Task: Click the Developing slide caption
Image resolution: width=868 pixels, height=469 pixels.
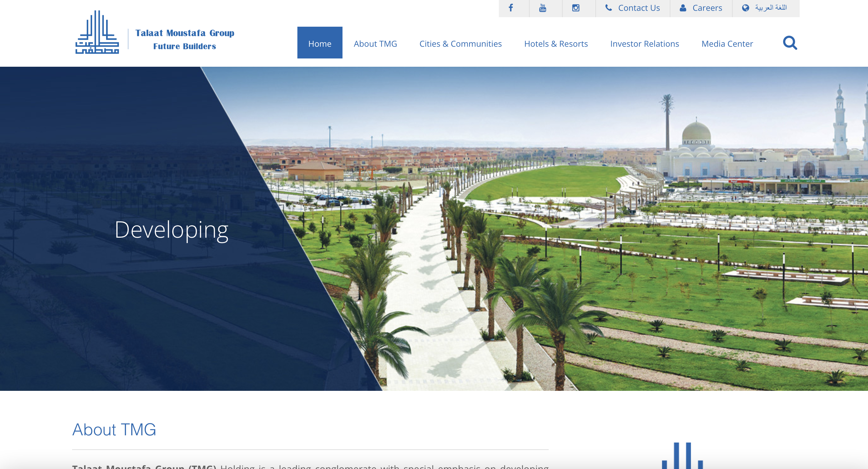Action: [172, 230]
